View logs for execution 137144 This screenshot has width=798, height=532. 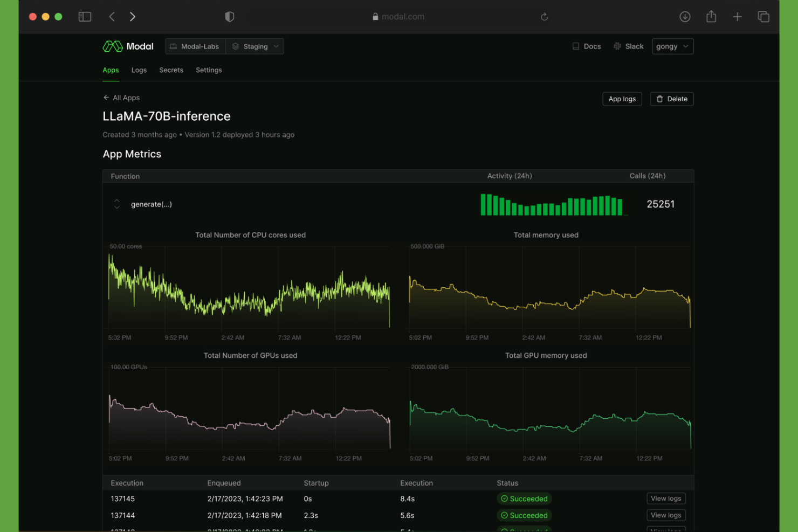point(666,515)
